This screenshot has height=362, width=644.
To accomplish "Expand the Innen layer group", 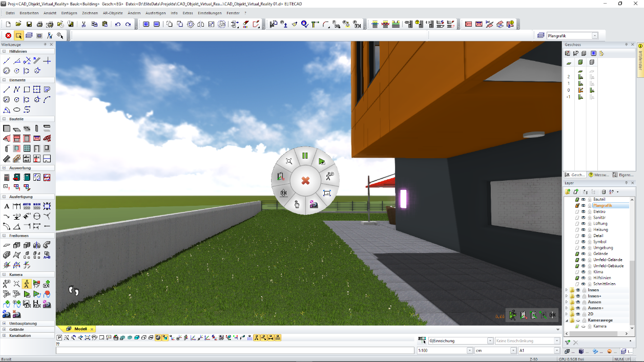I will pos(566,289).
